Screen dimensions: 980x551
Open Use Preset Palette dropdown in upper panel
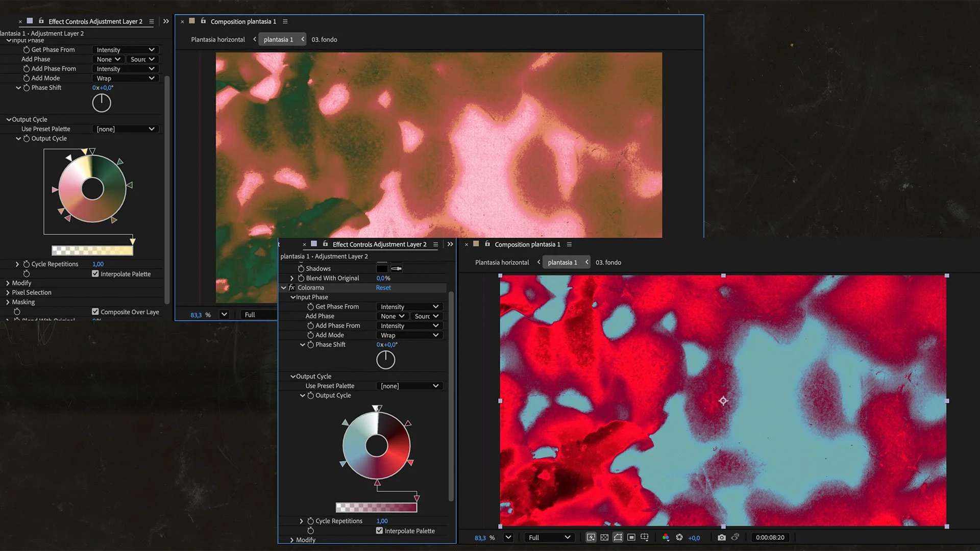point(126,129)
